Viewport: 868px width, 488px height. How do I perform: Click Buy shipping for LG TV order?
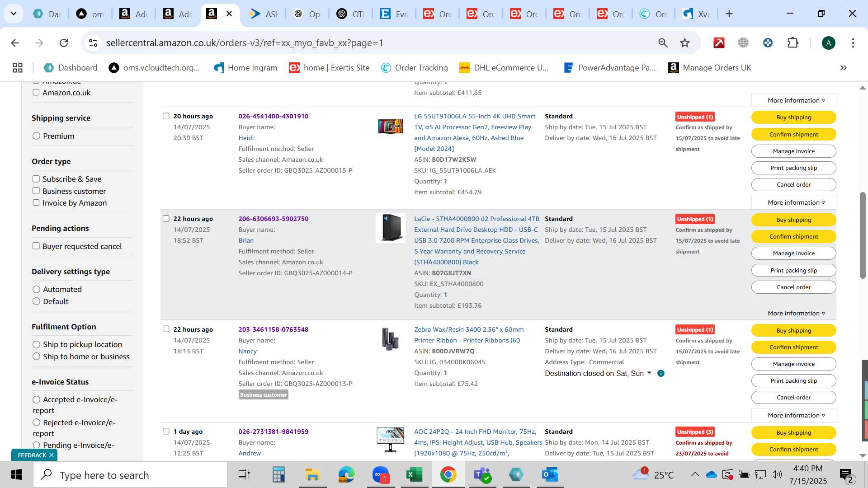(x=793, y=117)
